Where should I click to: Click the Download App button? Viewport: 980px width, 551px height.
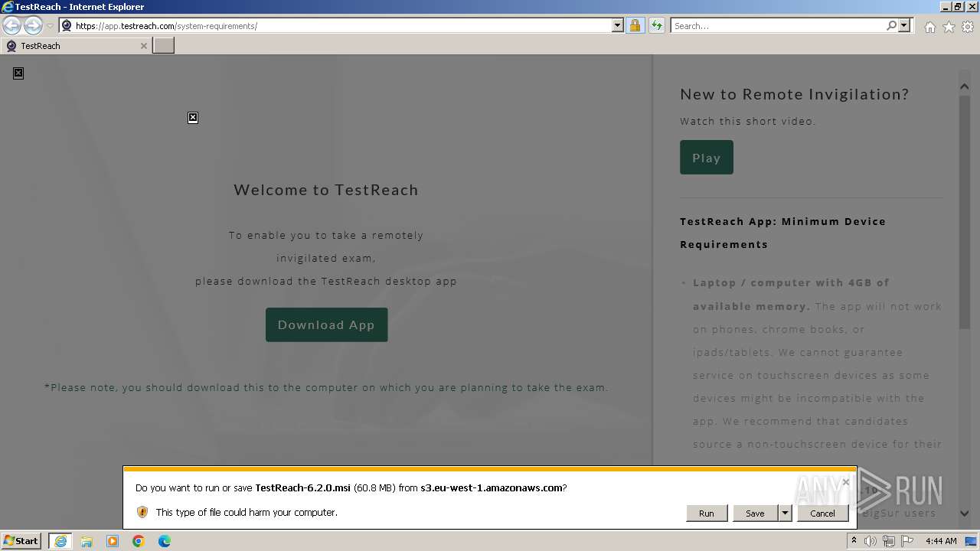[x=326, y=324]
